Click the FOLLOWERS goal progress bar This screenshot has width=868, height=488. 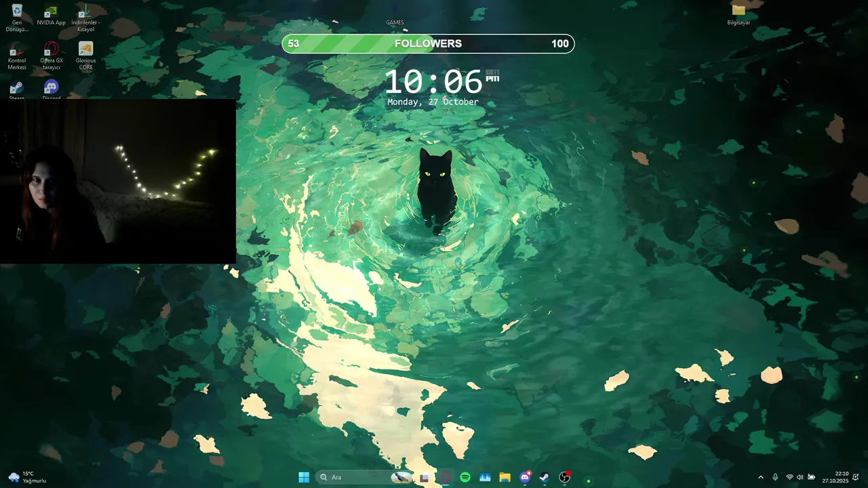[x=428, y=43]
